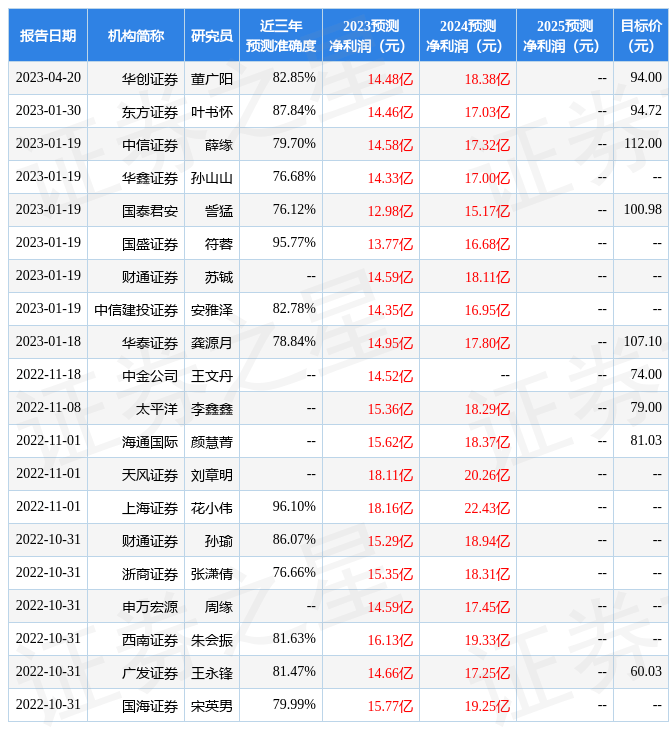Select researcher 李鑫鑫

[212, 409]
